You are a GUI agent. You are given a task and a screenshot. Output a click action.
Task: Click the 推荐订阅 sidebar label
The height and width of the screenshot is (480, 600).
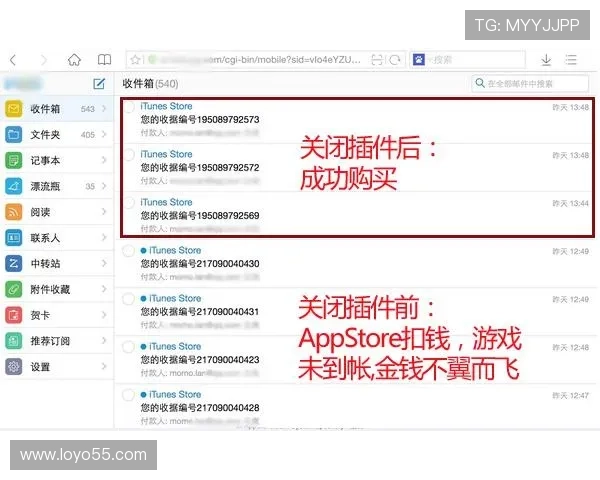point(50,341)
